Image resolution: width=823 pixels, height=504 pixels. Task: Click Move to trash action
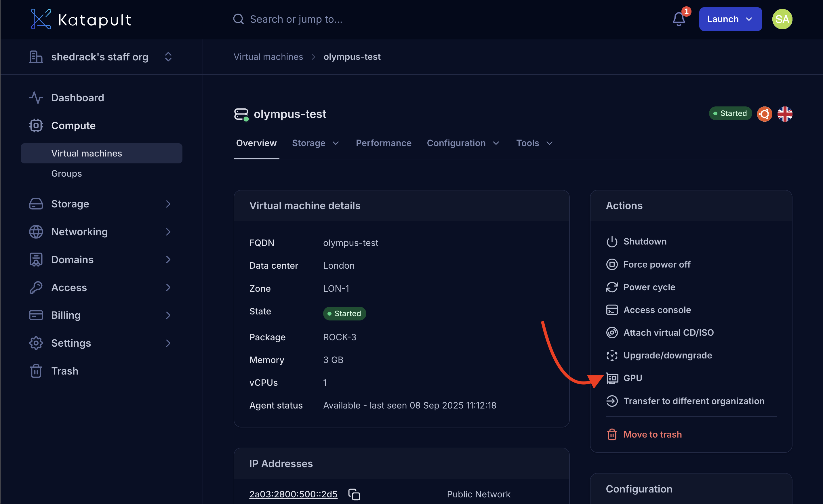[652, 434]
